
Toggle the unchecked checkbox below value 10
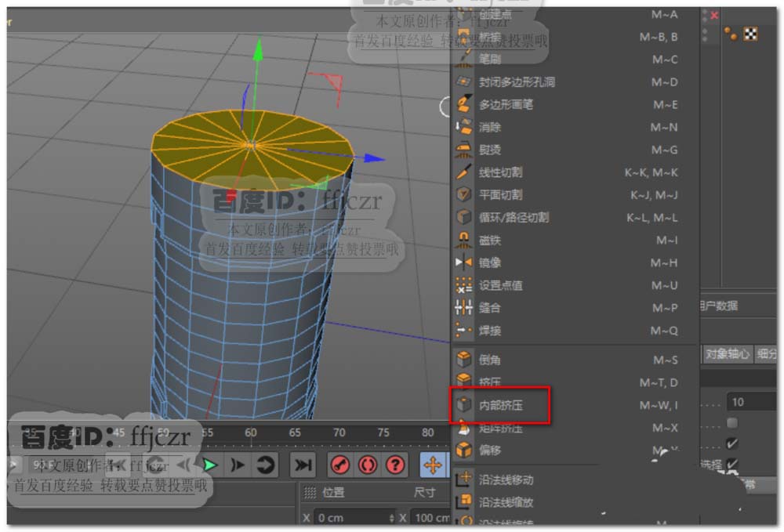[731, 423]
